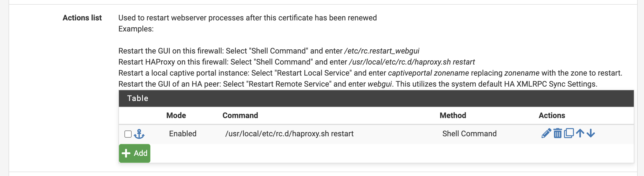Image resolution: width=644 pixels, height=176 pixels.
Task: Duplicate the action using the copy icon
Action: 569,134
